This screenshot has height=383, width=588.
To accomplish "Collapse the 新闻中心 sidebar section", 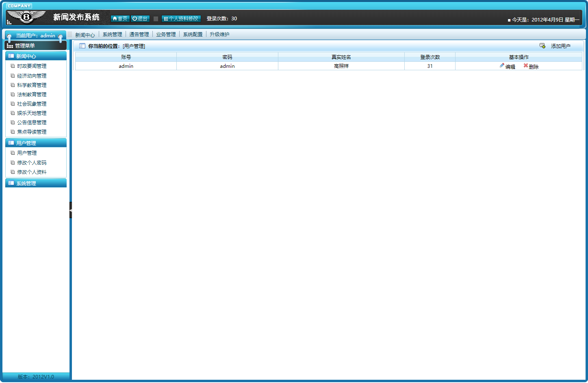I will point(36,56).
